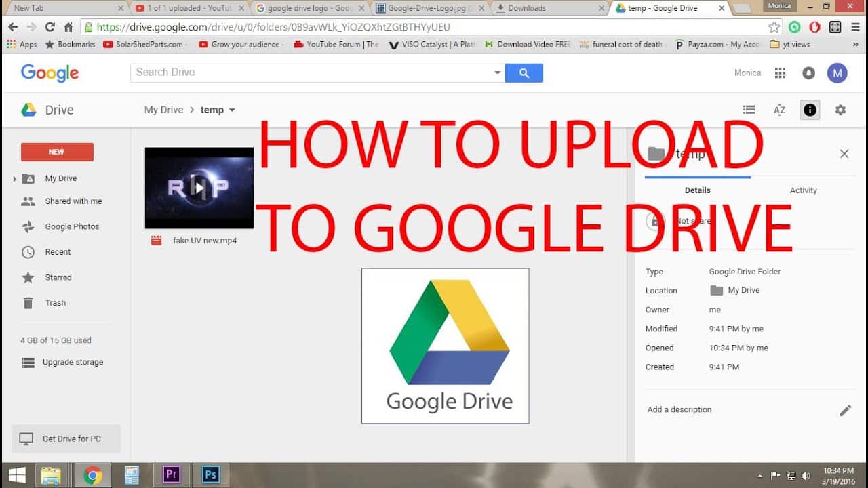This screenshot has width=868, height=488.
Task: Open the AZ sort options icon
Action: (x=779, y=110)
